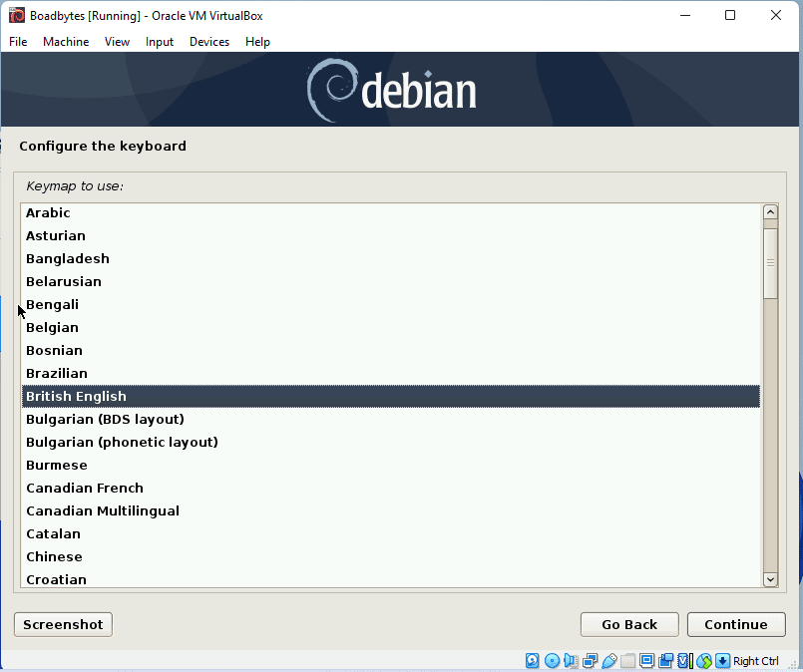Pick the Canadian Multilingual keymap
Screen dimensions: 803x672
391,511
